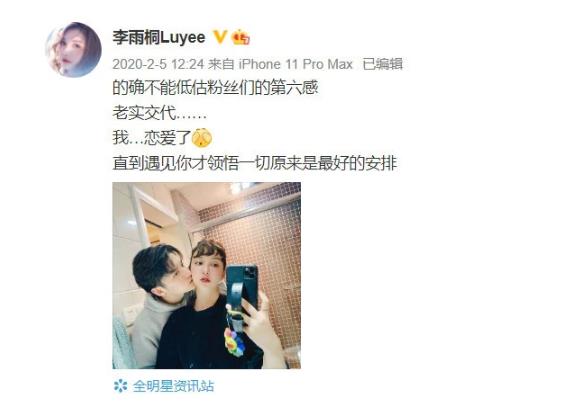The image size is (583, 403).
Task: Open the 全明星资讯站 topic link
Action: click(173, 386)
